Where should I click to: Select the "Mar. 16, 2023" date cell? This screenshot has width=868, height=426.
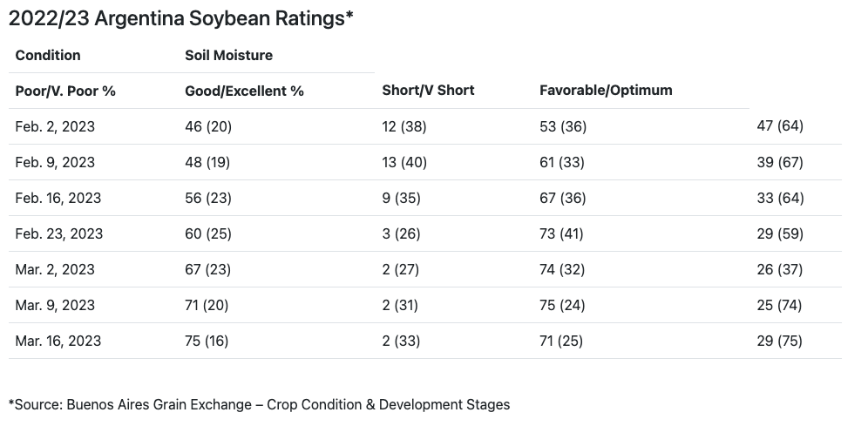point(58,341)
